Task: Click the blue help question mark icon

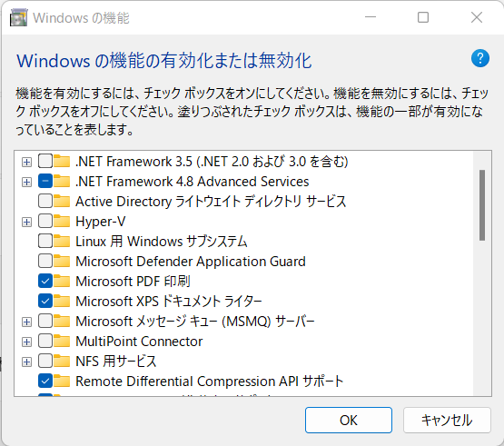Action: point(480,58)
